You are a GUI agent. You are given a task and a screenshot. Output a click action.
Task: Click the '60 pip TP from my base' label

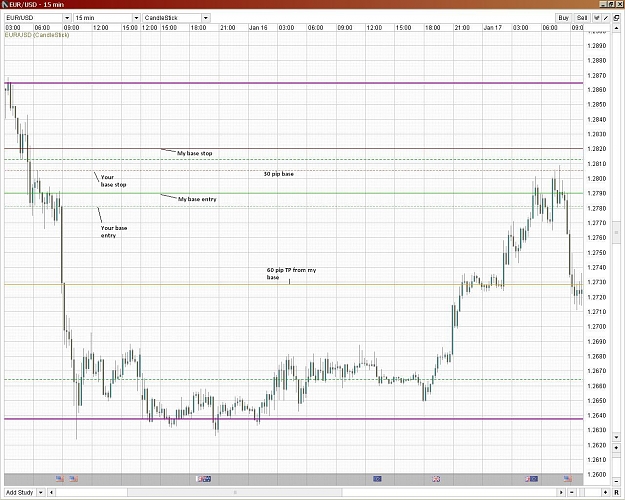coord(291,274)
